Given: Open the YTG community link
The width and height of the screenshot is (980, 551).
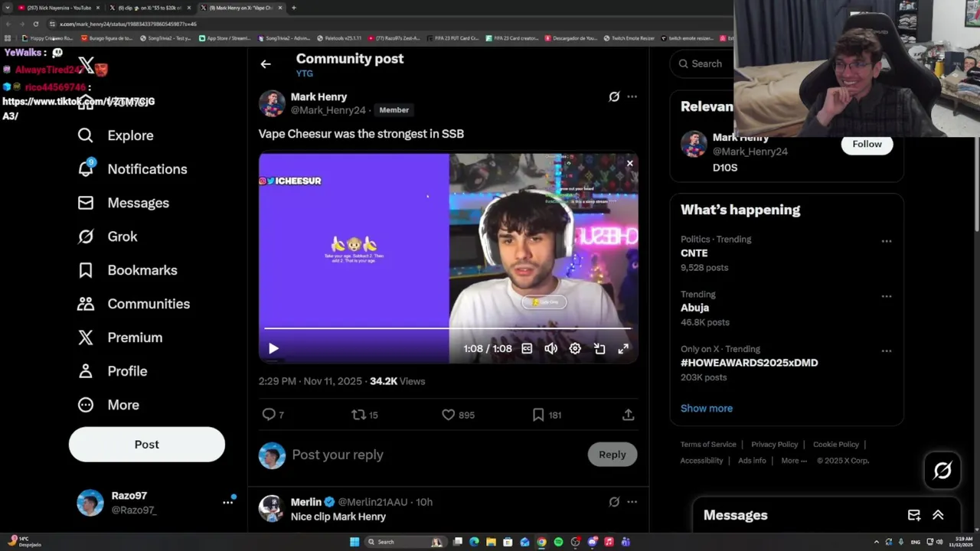Looking at the screenshot, I should 304,73.
